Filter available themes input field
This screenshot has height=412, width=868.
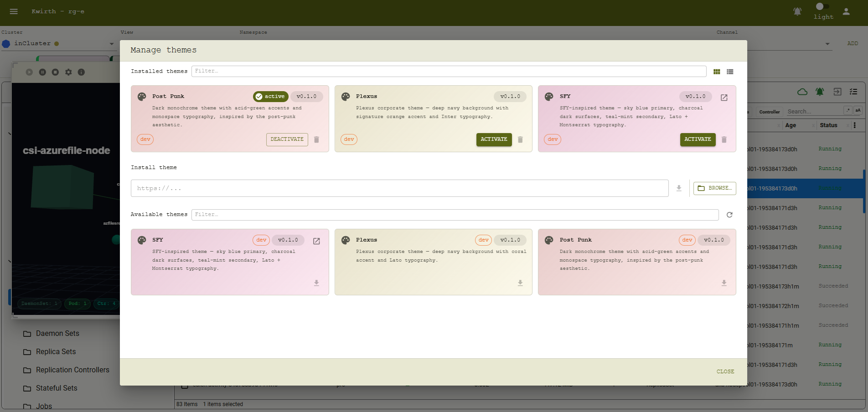(455, 215)
